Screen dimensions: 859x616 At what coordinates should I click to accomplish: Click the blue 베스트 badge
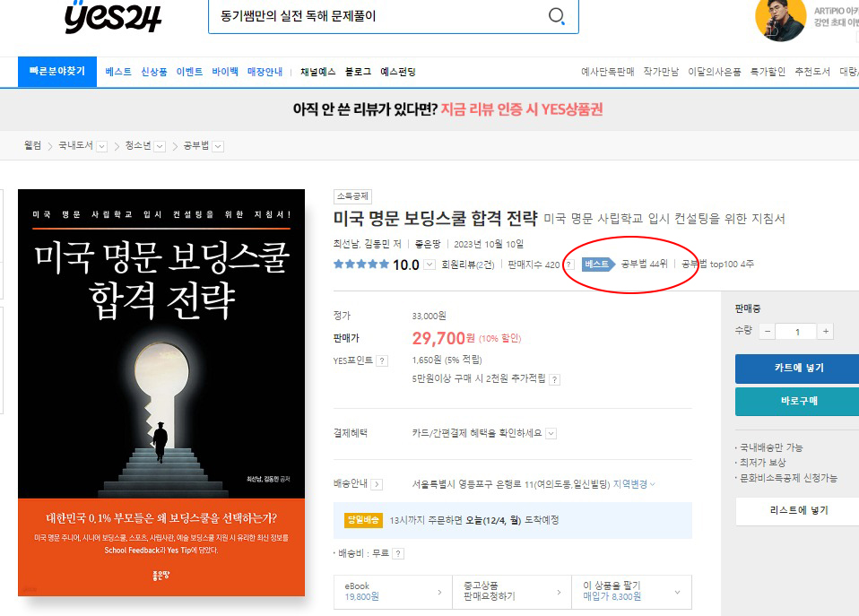(598, 265)
